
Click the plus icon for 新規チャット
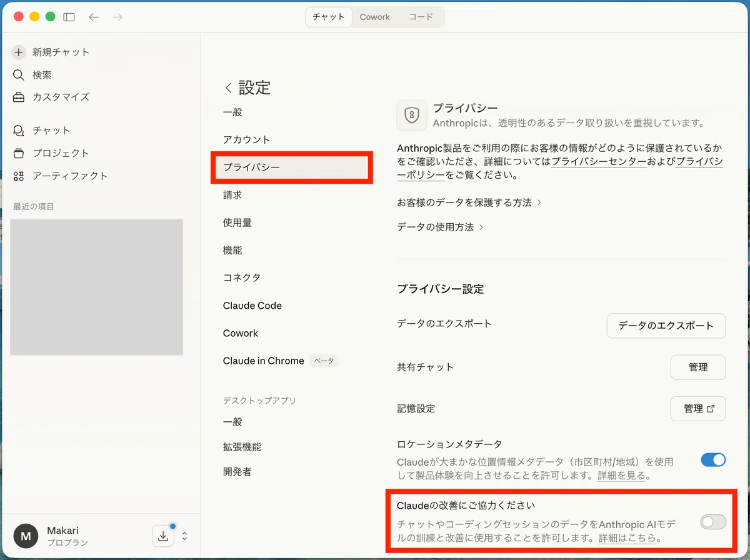(x=19, y=52)
